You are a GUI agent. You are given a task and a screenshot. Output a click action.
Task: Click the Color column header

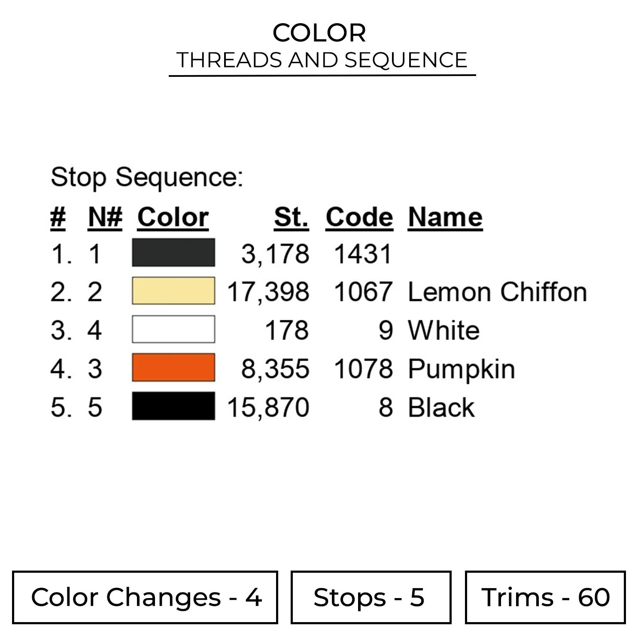(x=173, y=217)
